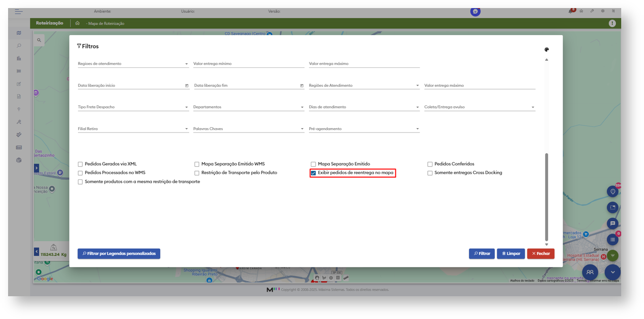Open calendar for Data liberação fim
Viewport: 644px width, 319px height.
tap(302, 85)
